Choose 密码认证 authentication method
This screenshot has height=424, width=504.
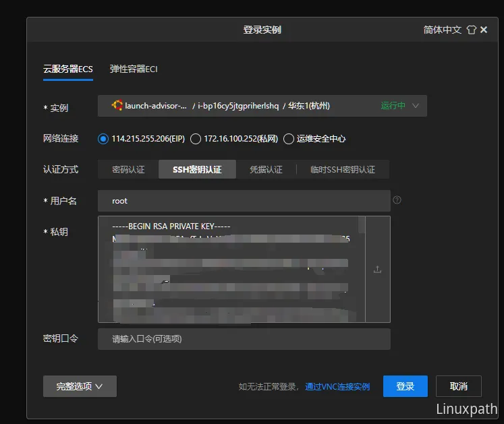pos(128,169)
